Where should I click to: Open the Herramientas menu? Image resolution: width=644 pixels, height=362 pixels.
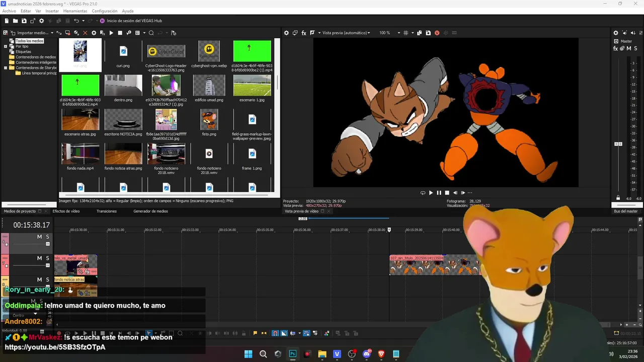point(75,11)
